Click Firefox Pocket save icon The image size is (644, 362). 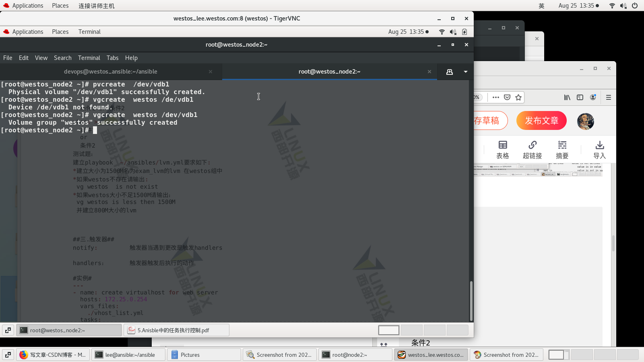pyautogui.click(x=507, y=97)
